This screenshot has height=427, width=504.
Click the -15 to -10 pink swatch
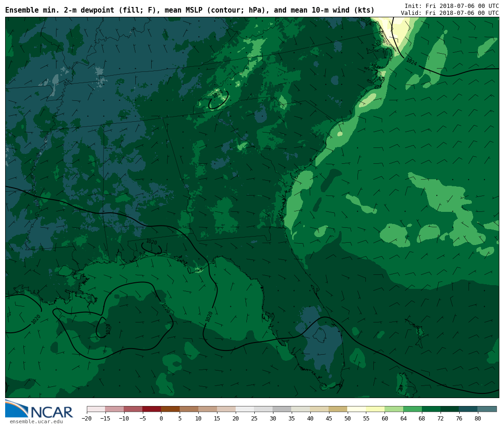(115, 409)
